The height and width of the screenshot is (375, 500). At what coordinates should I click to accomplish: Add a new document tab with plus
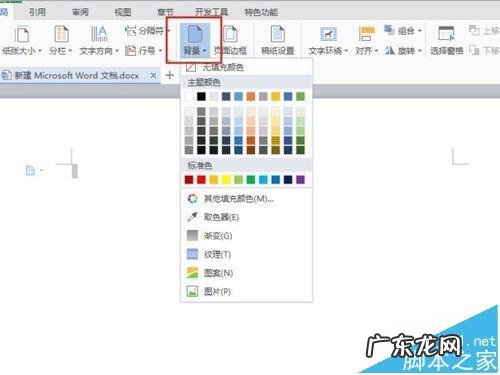click(x=170, y=75)
